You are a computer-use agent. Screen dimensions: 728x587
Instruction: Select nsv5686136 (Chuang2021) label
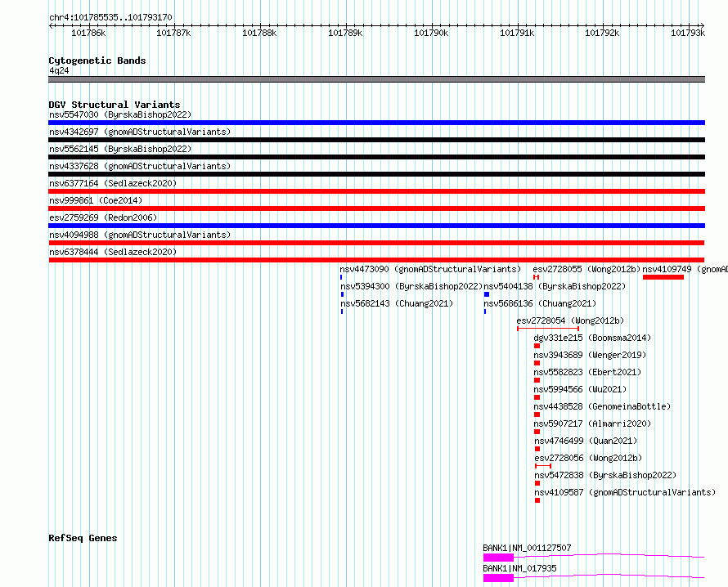(540, 303)
